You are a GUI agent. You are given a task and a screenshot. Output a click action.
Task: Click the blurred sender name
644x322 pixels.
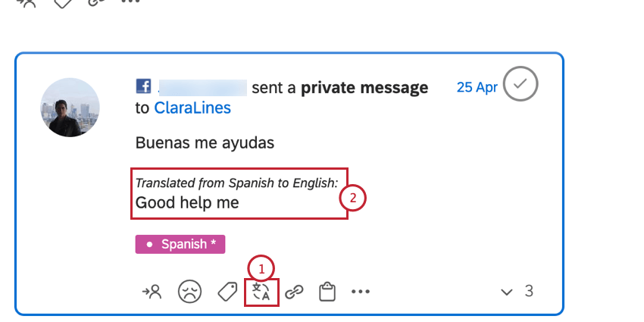202,87
